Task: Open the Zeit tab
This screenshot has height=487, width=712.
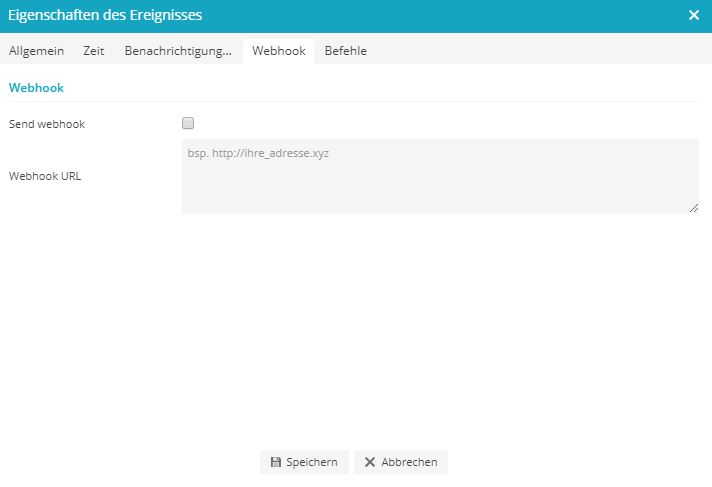Action: (94, 51)
